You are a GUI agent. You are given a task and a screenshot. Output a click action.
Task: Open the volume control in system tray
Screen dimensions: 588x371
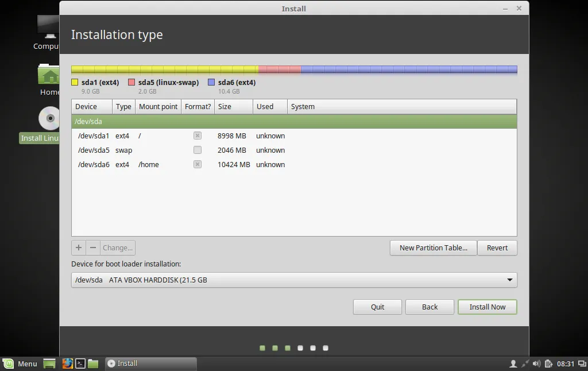537,363
